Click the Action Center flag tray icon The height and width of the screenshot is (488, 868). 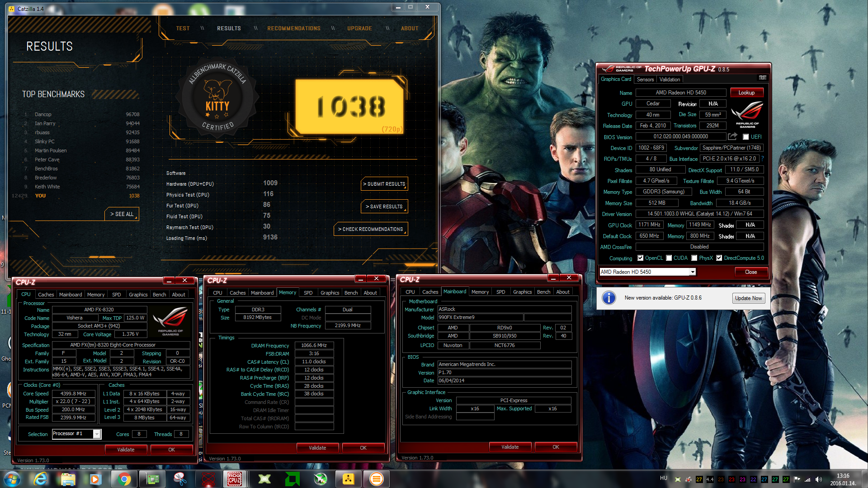tap(797, 479)
